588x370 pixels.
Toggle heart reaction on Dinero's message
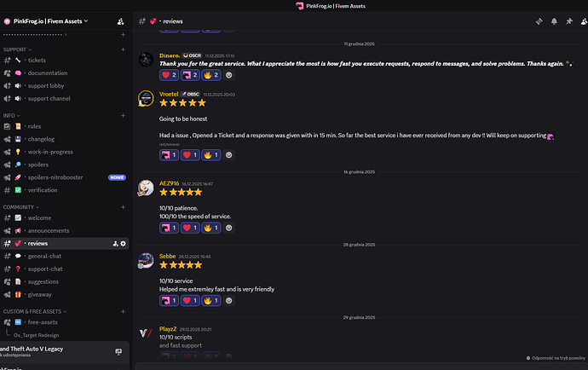point(169,75)
